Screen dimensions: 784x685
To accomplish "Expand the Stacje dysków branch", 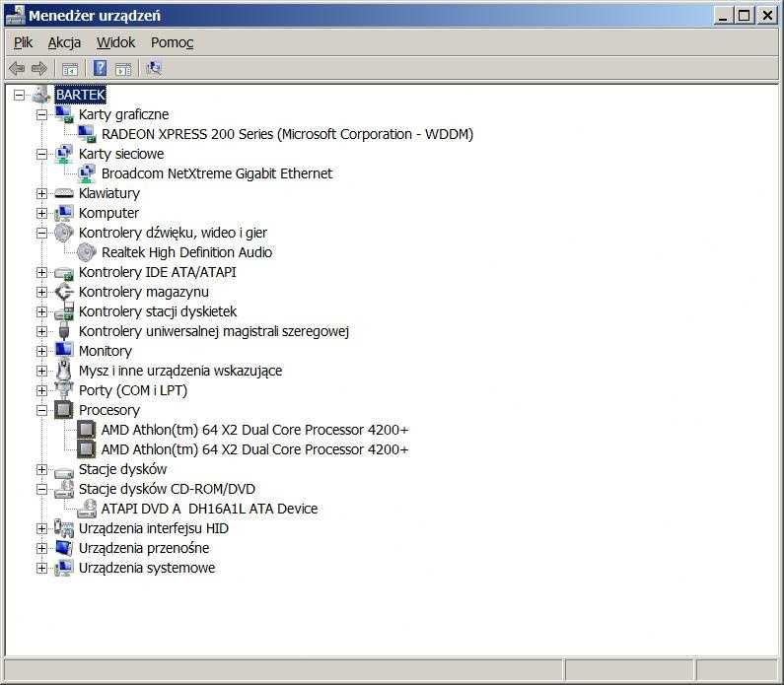I will pyautogui.click(x=42, y=470).
